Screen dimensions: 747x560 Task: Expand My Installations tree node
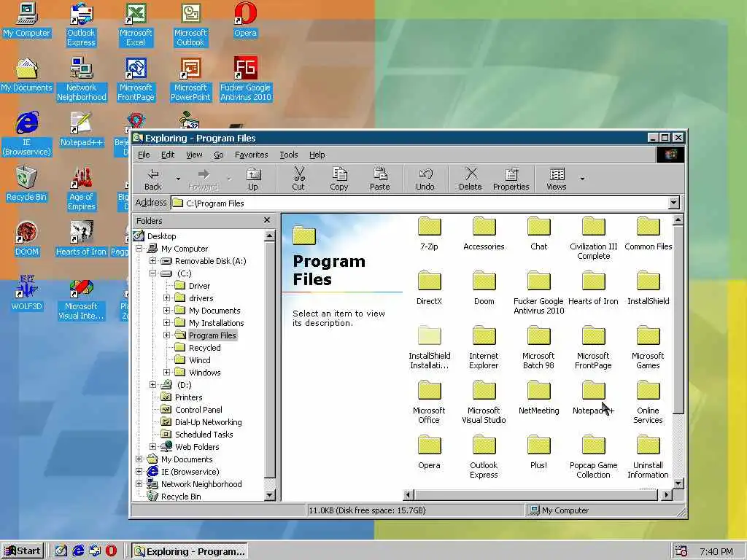pos(167,323)
